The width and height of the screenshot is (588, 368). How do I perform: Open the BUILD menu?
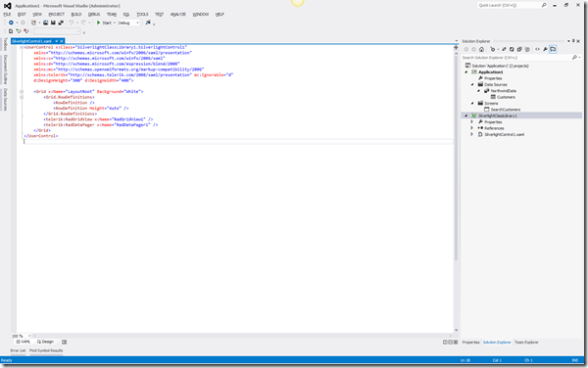(76, 15)
